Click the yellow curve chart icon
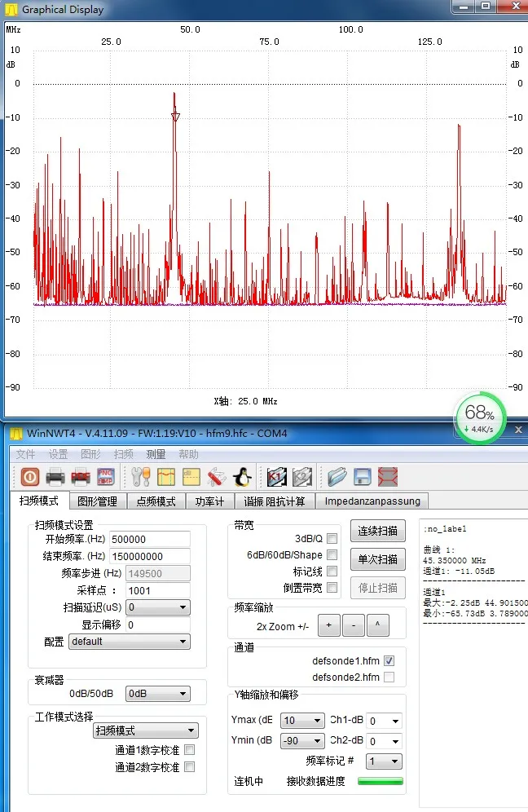Screen dimensions: 528x812 click(x=166, y=477)
